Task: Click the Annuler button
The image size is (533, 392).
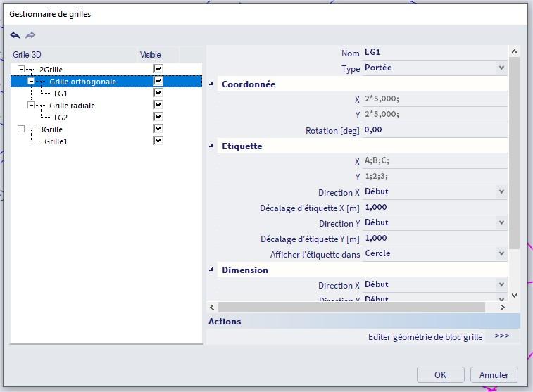Action: click(x=494, y=374)
